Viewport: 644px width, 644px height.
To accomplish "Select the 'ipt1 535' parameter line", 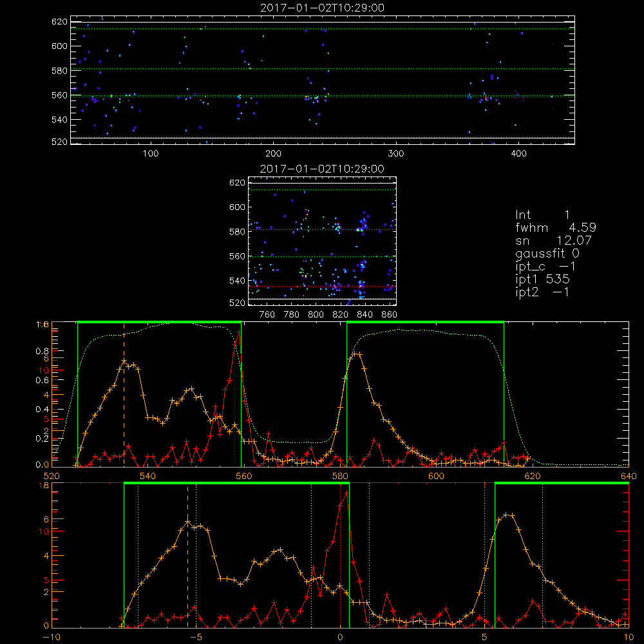I will click(x=542, y=279).
